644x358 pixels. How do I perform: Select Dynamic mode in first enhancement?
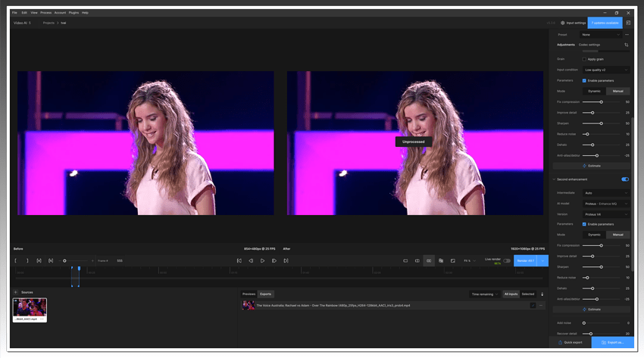point(594,91)
